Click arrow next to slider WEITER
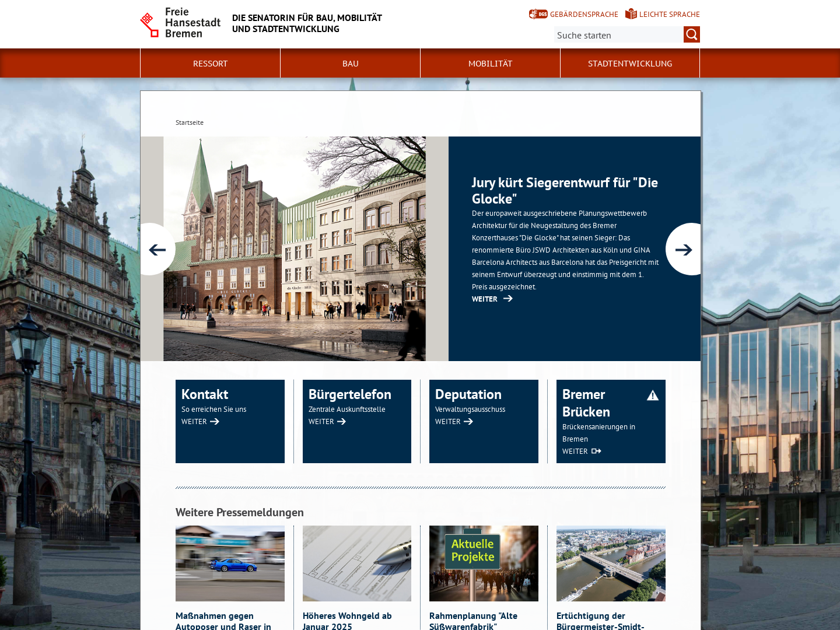The image size is (840, 630). [508, 299]
